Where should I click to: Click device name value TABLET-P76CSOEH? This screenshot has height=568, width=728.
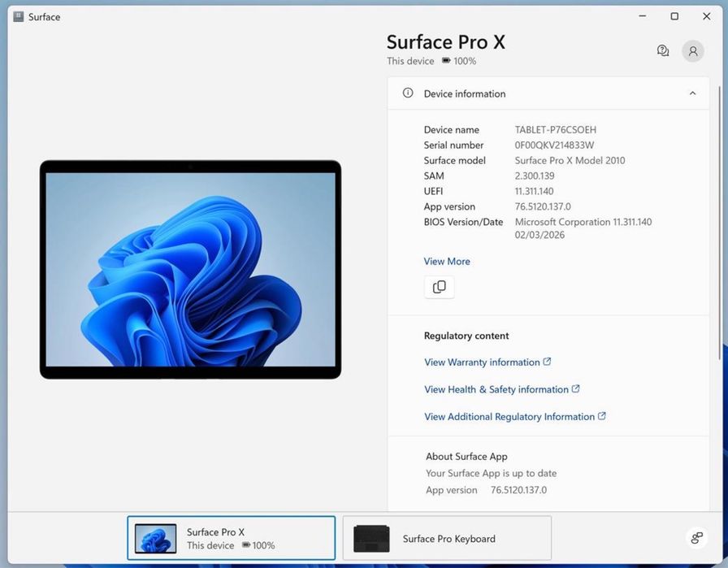click(555, 130)
